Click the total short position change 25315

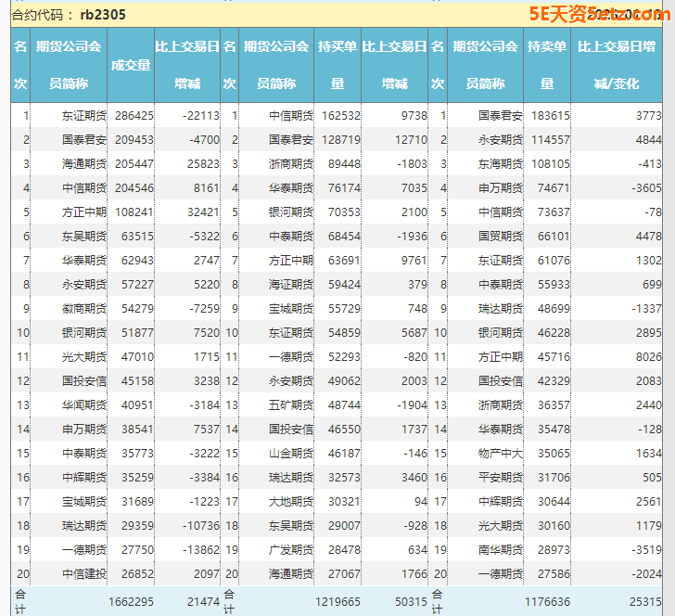[645, 602]
